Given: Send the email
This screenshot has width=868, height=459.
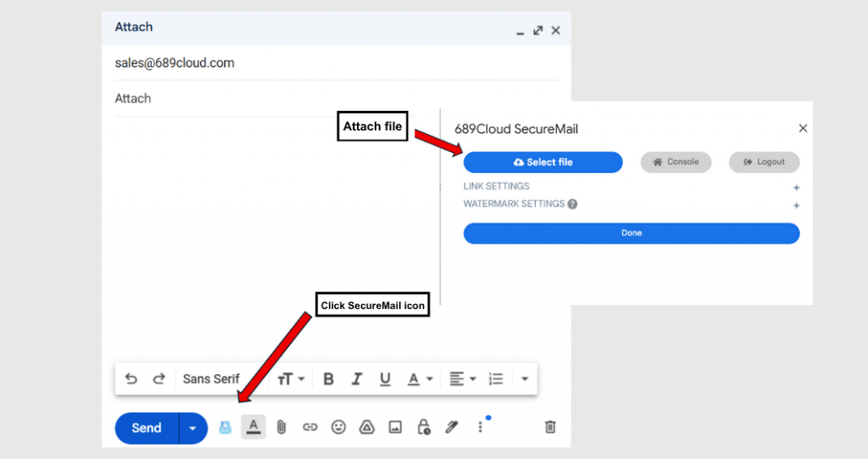Looking at the screenshot, I should [x=147, y=428].
